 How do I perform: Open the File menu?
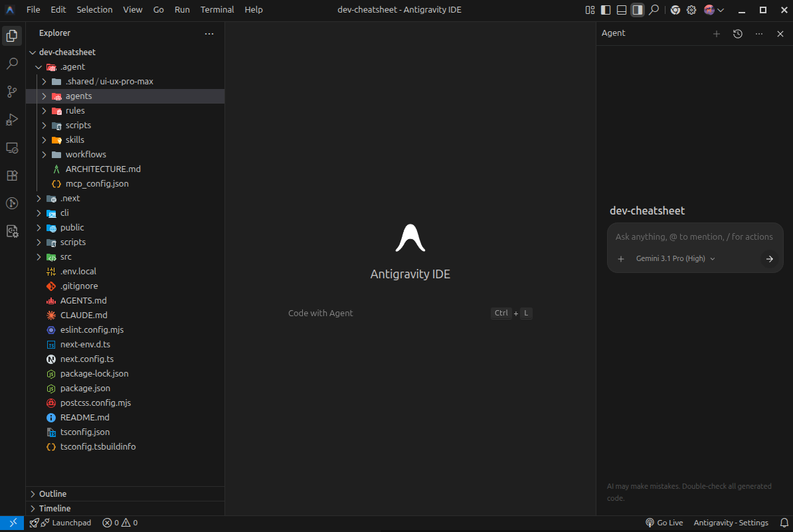point(33,9)
